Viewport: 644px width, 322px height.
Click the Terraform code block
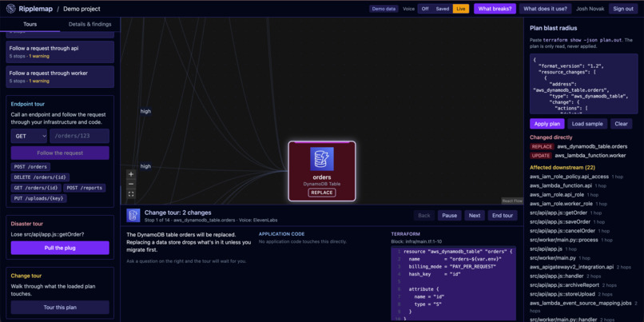453,284
